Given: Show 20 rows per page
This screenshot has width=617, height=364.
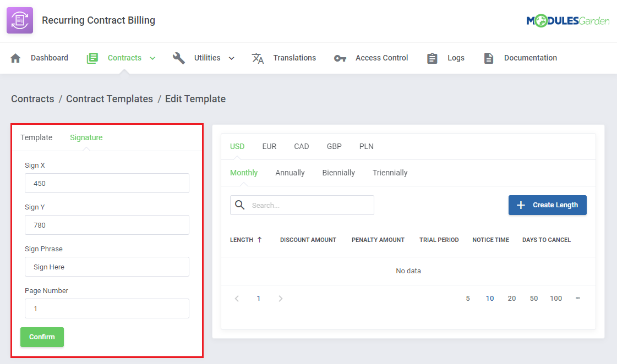Looking at the screenshot, I should [512, 299].
